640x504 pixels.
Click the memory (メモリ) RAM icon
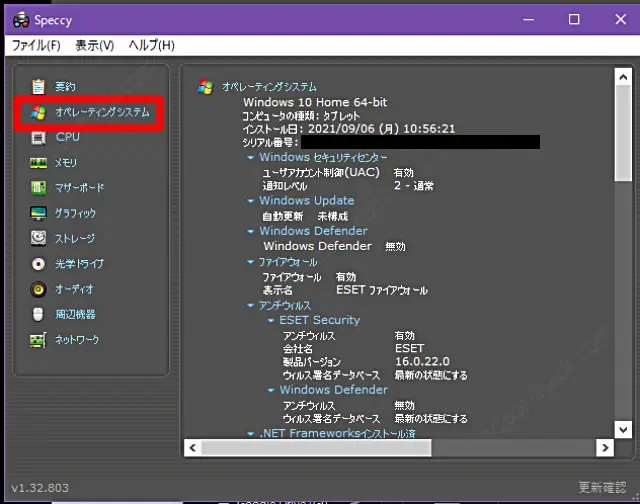[x=38, y=163]
